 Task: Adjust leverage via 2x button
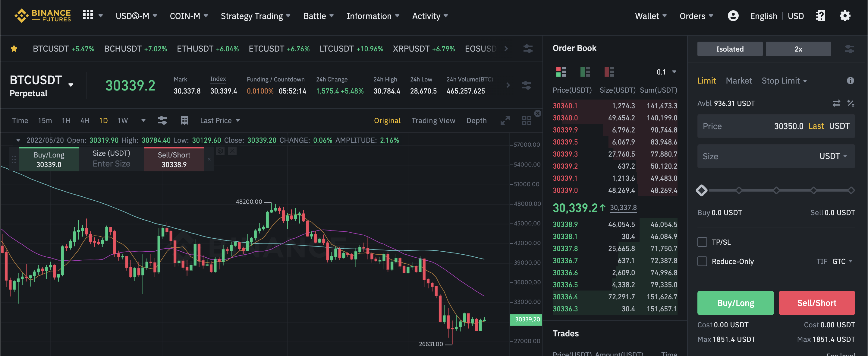pos(798,49)
